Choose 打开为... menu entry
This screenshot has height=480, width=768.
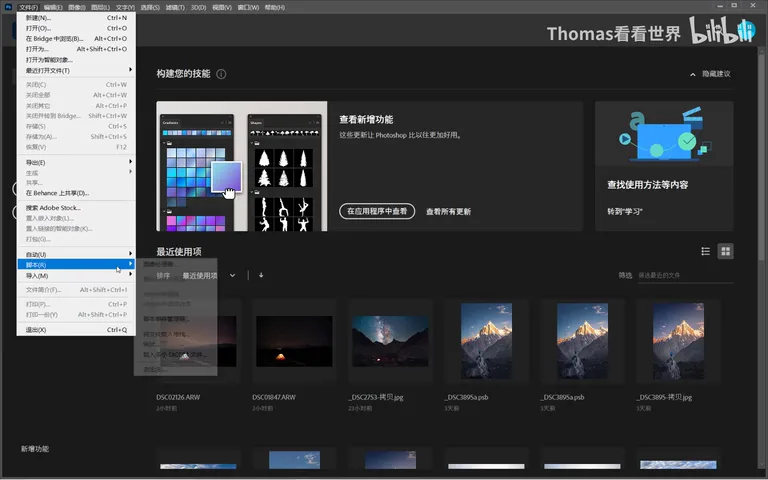tap(76, 49)
